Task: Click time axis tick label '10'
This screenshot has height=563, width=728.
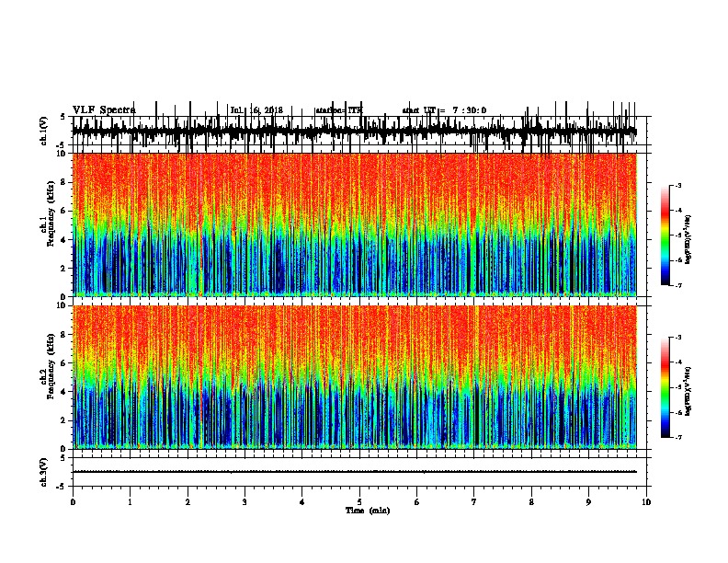Action: [x=646, y=502]
